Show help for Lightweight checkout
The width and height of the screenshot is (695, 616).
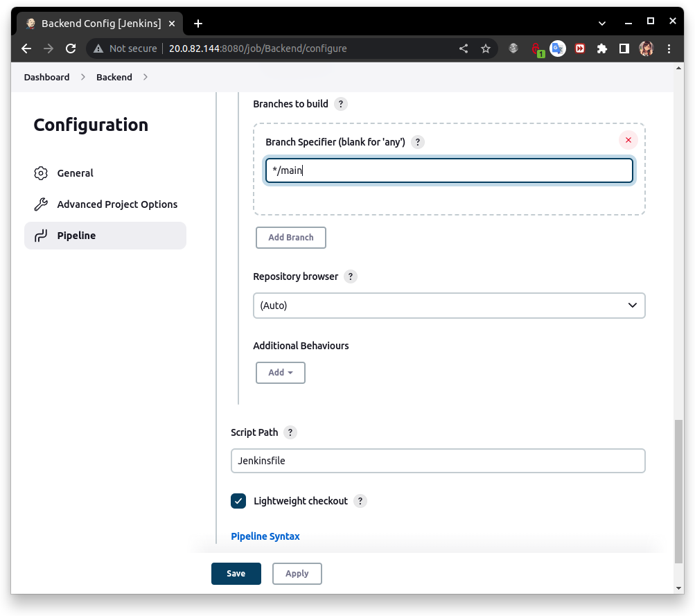tap(360, 500)
